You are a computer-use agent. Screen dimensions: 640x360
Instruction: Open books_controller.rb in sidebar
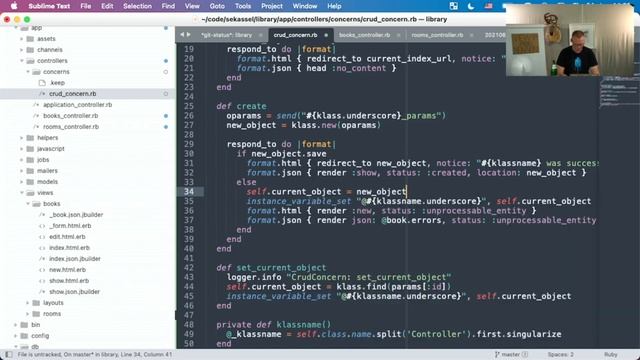coord(71,116)
